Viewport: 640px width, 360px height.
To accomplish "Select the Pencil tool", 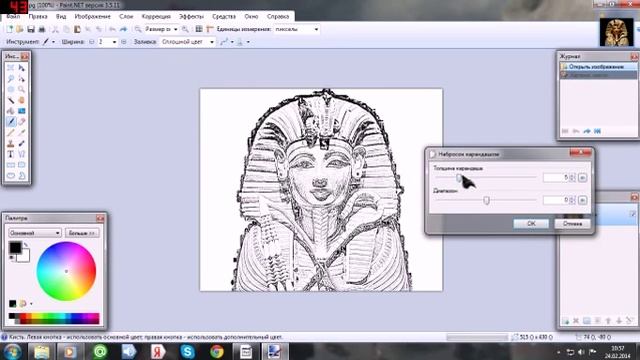I will click(11, 133).
